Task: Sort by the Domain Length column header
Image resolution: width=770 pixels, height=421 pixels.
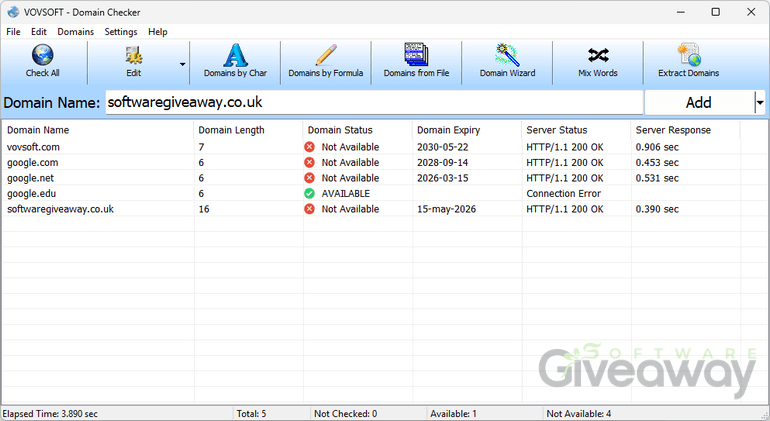Action: click(231, 130)
